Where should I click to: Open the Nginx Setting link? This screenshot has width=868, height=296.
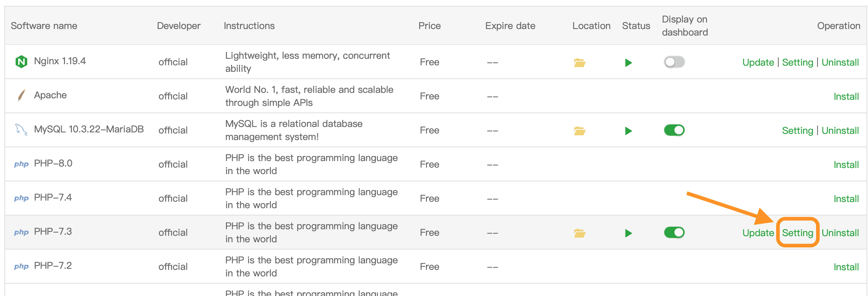tap(797, 62)
